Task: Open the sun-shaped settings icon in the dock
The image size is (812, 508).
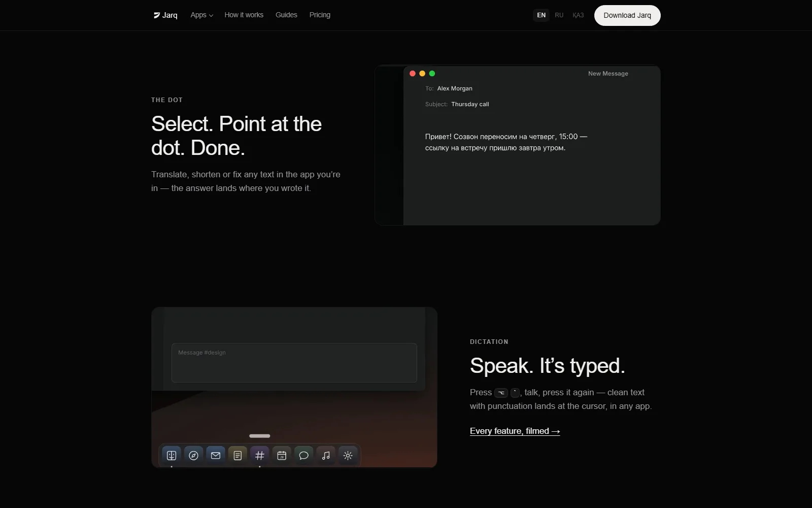Action: click(348, 456)
